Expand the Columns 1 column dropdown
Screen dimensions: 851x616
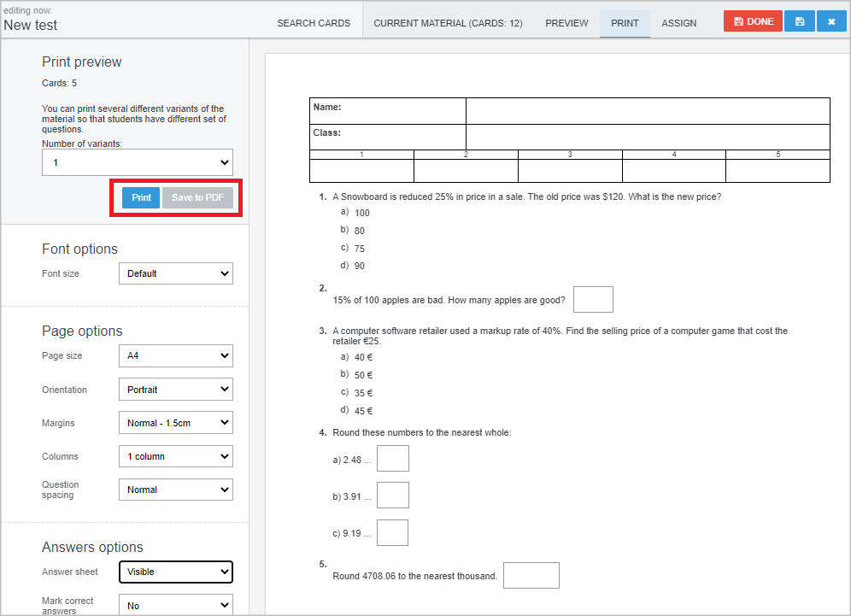pos(176,456)
